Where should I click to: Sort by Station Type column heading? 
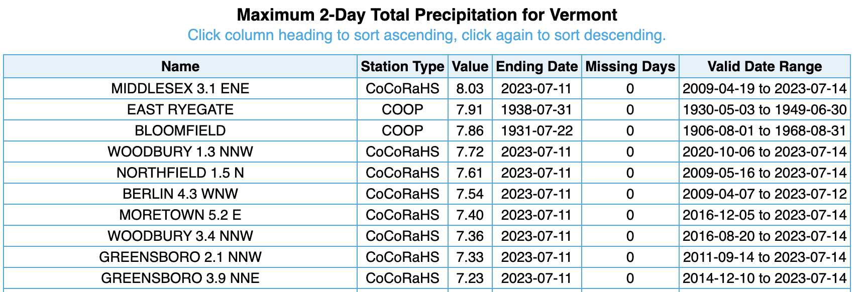(x=402, y=67)
